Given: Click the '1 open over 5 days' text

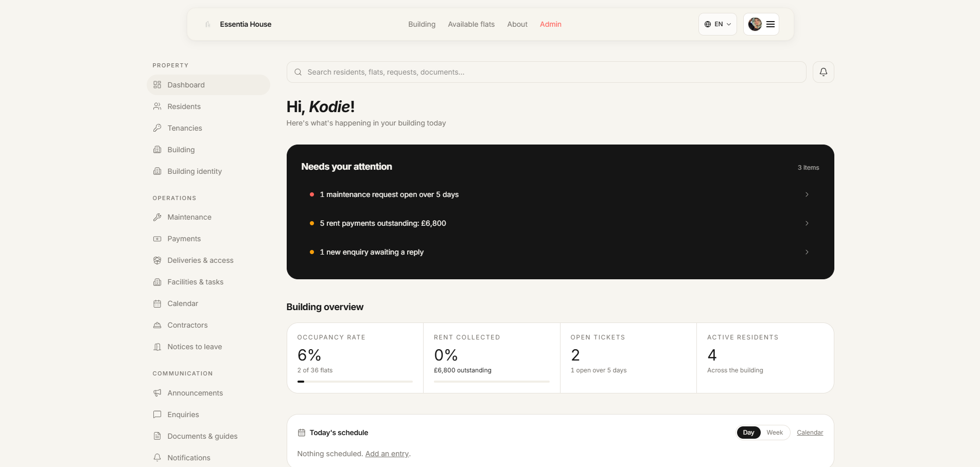Looking at the screenshot, I should pyautogui.click(x=599, y=370).
